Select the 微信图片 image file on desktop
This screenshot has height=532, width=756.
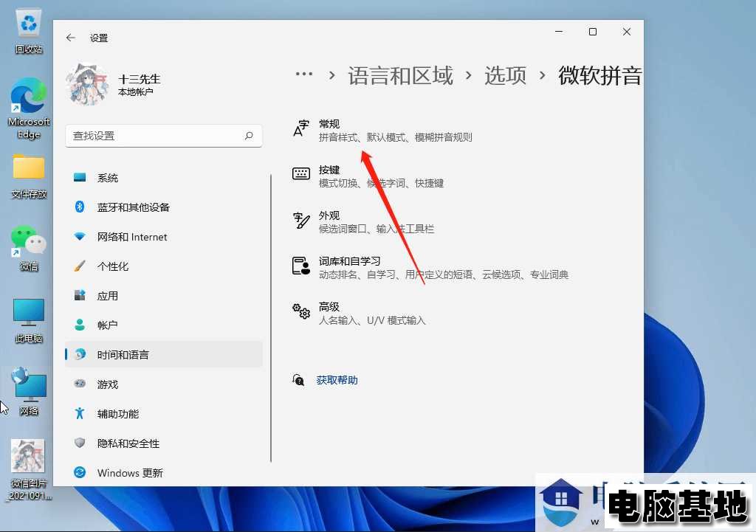(29, 469)
